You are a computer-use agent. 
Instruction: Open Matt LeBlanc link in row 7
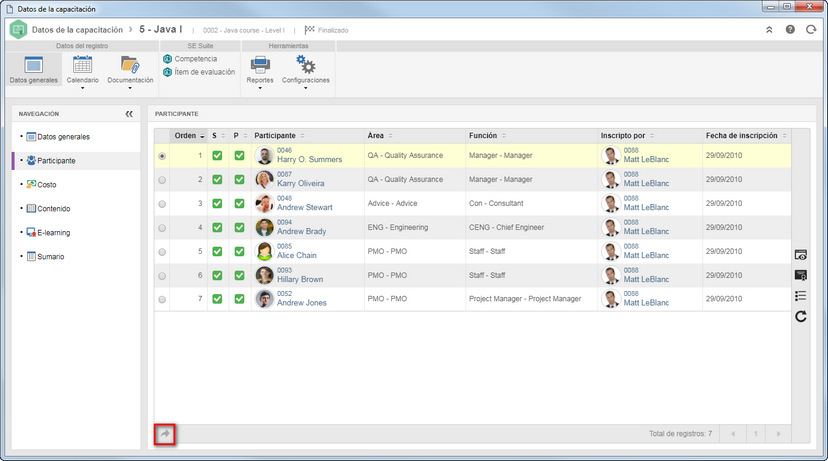coord(646,303)
